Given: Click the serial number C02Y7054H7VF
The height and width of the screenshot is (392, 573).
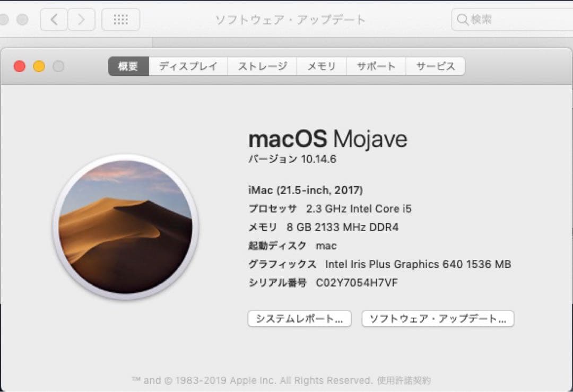Looking at the screenshot, I should (x=357, y=283).
